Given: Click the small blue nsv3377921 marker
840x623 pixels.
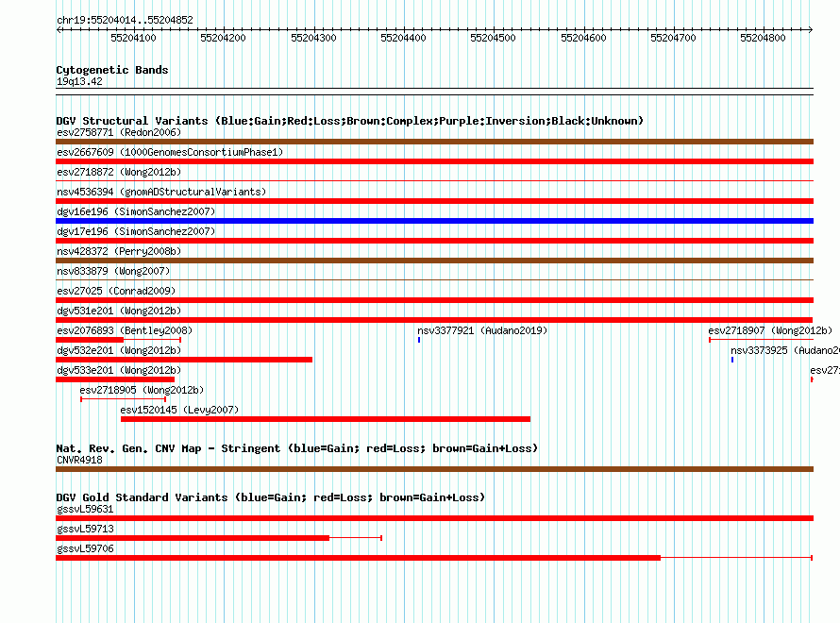Looking at the screenshot, I should point(419,340).
